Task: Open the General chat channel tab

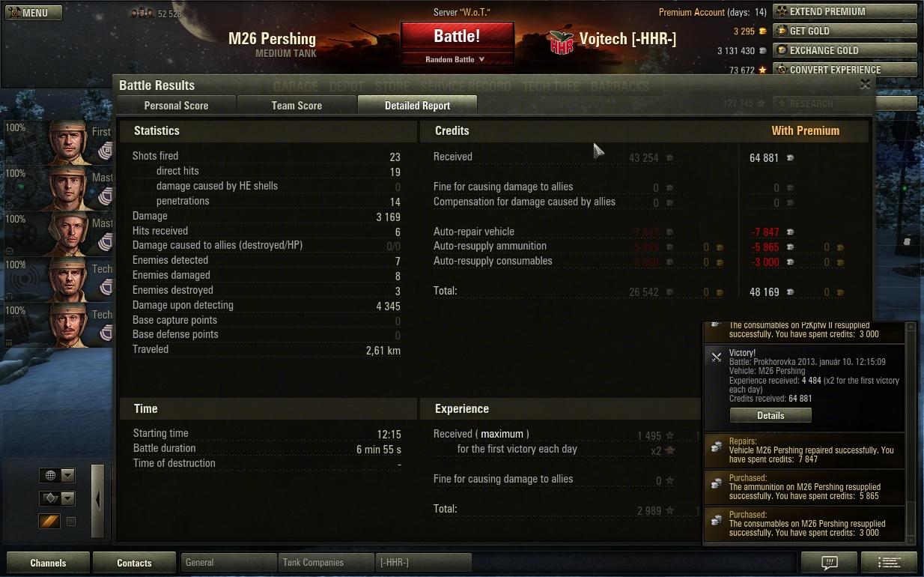Action: pos(229,562)
